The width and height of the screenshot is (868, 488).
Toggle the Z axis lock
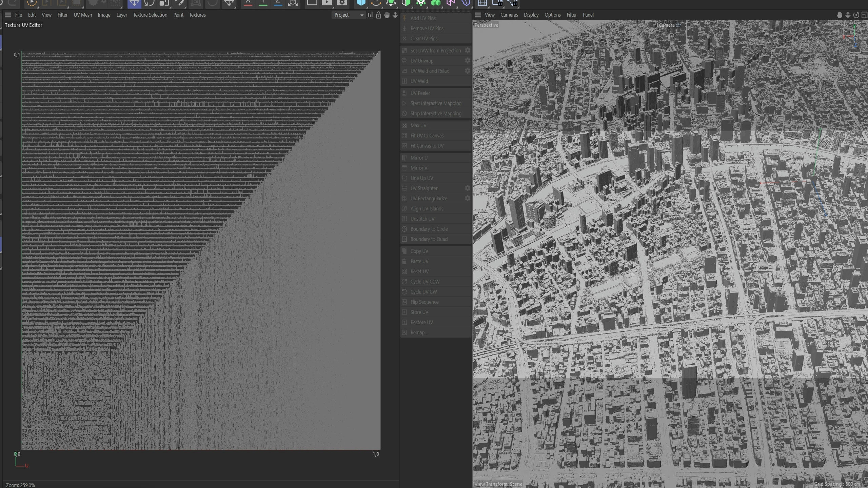coord(278,3)
